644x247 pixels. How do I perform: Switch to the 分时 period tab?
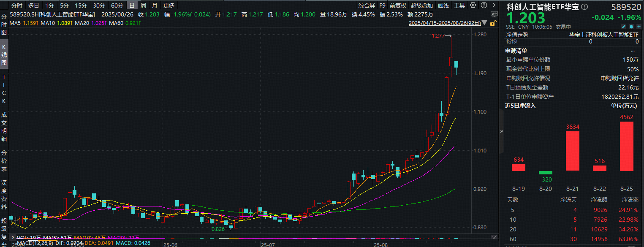pos(17,5)
